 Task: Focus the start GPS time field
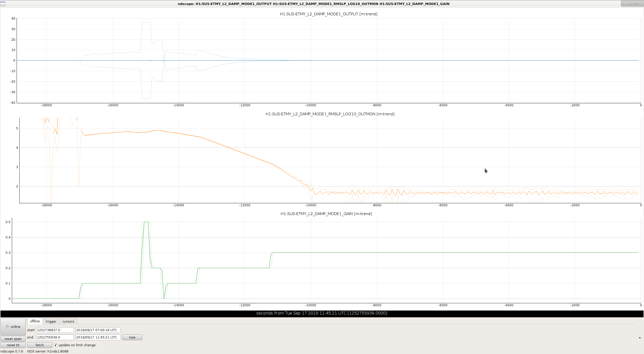[x=55, y=330]
